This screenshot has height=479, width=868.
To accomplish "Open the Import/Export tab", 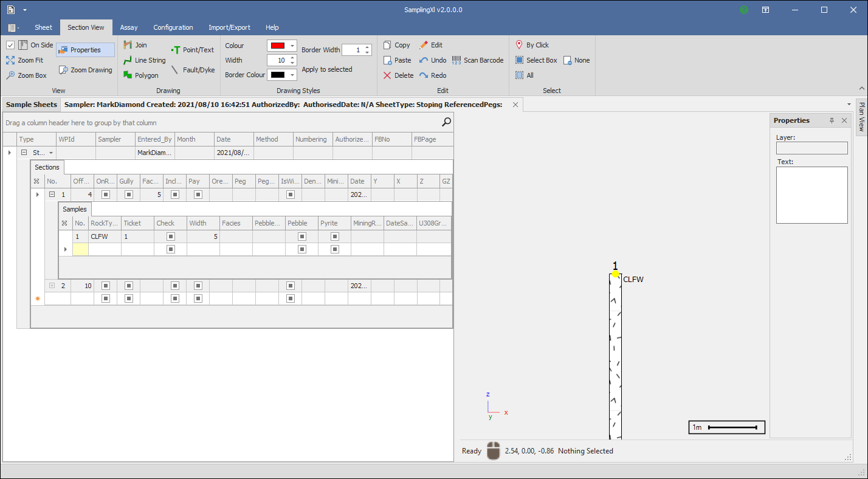I will click(x=229, y=27).
